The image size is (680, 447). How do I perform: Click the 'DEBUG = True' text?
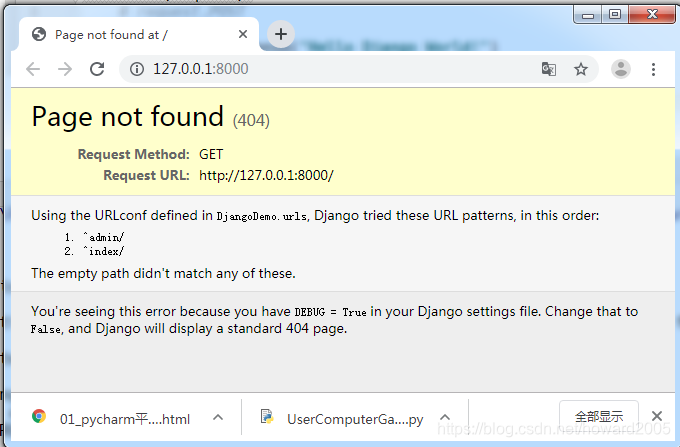[330, 312]
